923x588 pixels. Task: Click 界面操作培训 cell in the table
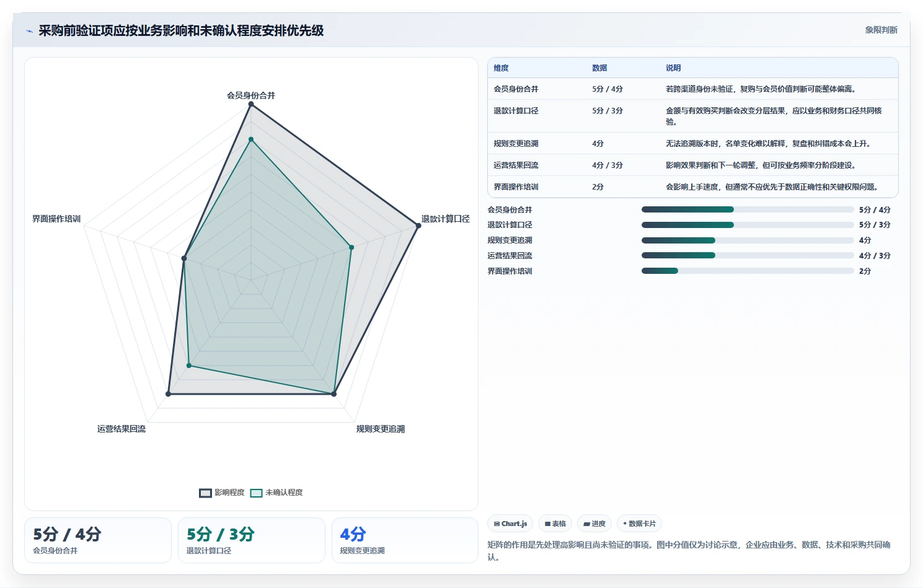pyautogui.click(x=516, y=187)
